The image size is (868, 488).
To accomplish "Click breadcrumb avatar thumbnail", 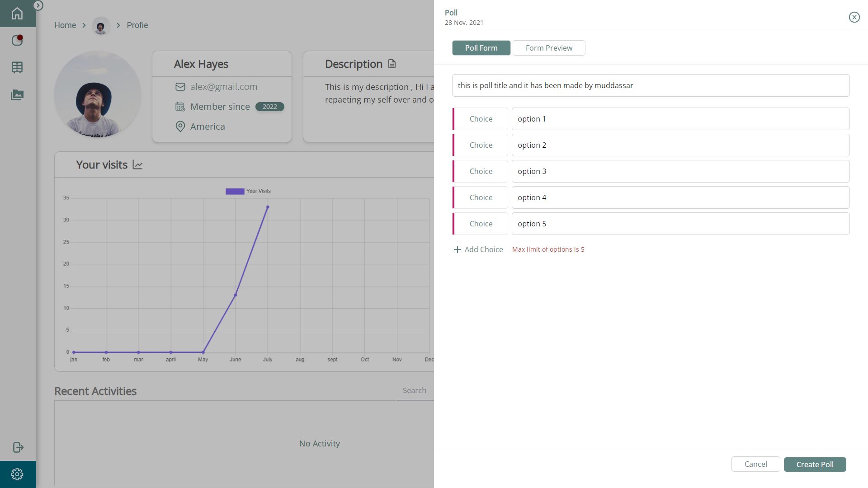I will coord(101,26).
